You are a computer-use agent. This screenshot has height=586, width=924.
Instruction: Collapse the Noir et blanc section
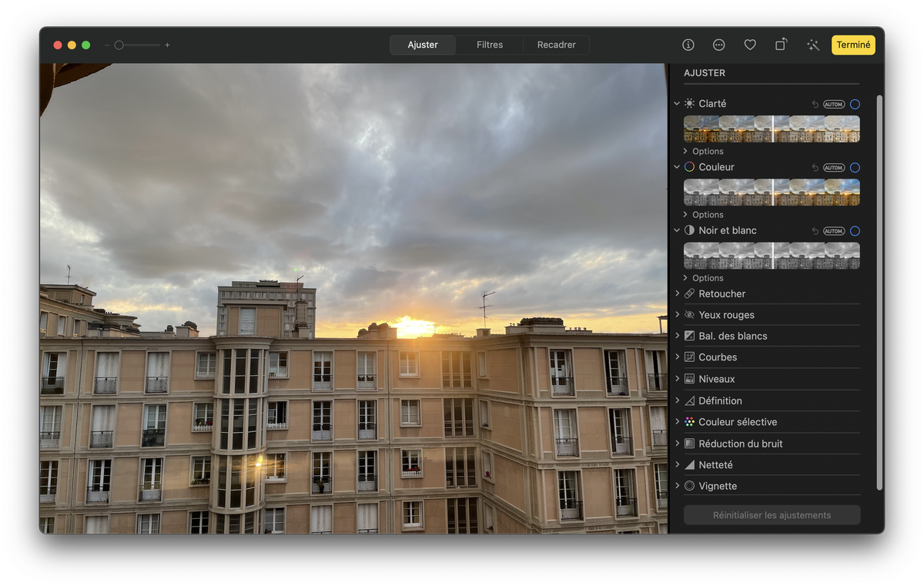click(x=677, y=230)
